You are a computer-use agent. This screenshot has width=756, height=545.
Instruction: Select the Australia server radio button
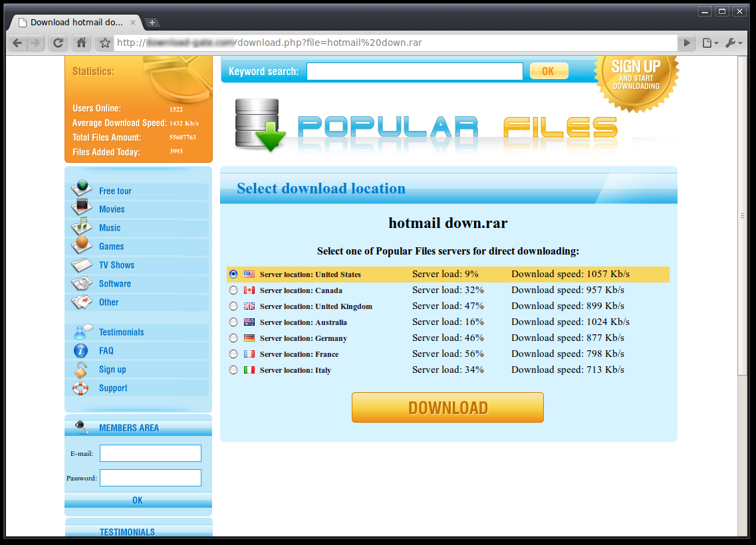pyautogui.click(x=233, y=322)
